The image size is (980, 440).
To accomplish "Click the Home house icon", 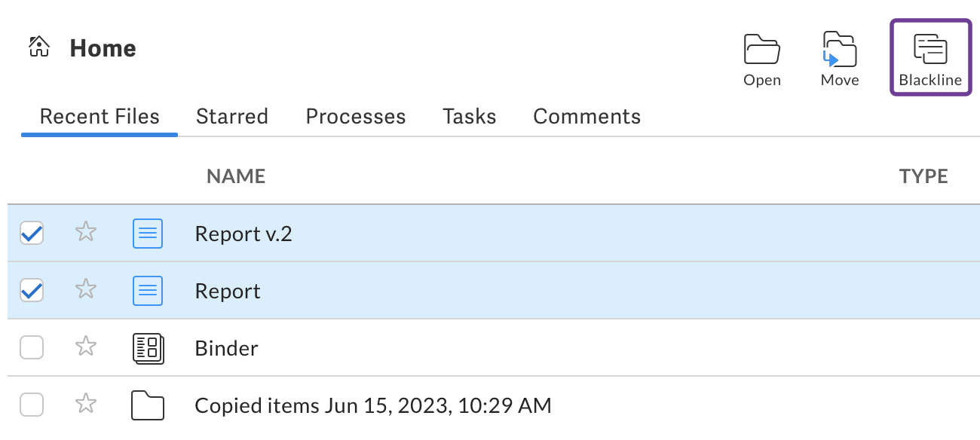I will pos(39,47).
